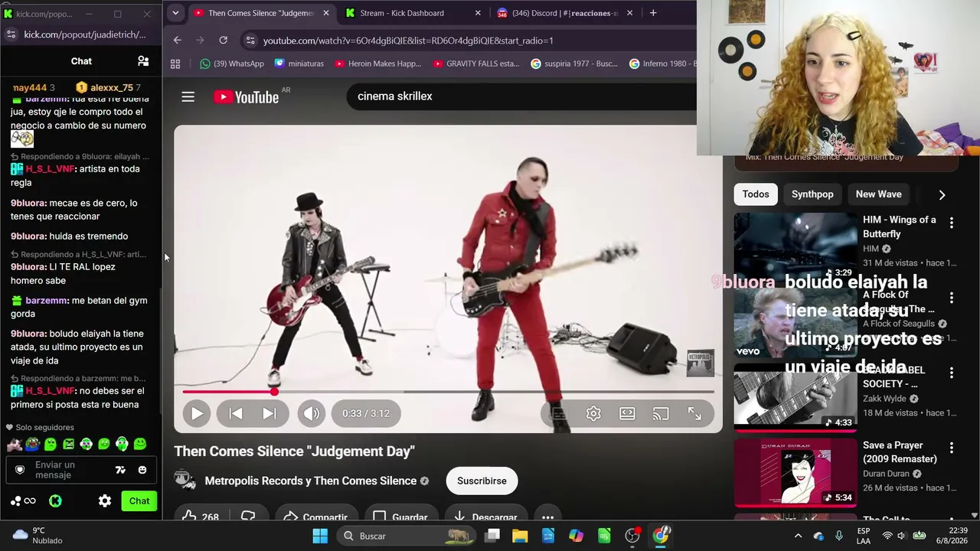This screenshot has width=980, height=551.
Task: Select the Todos filter chip
Action: pos(756,194)
